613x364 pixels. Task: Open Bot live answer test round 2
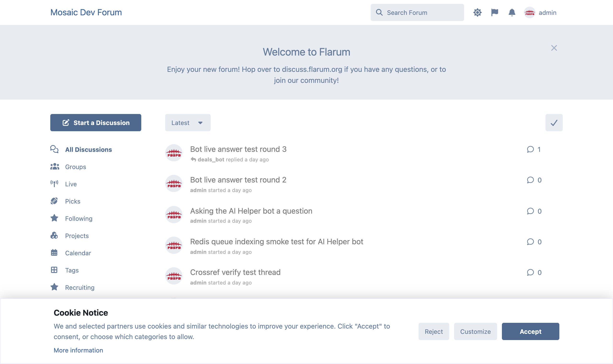click(x=238, y=180)
